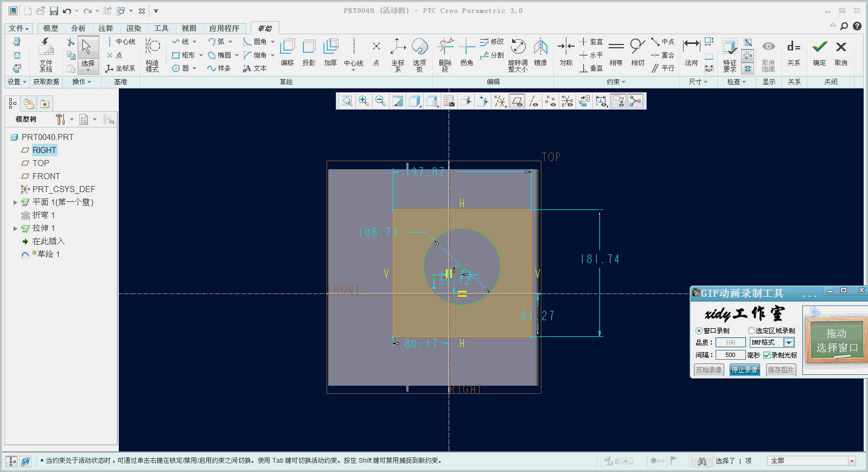Apply the 相等 (Equal) constraint
The height and width of the screenshot is (472, 868).
tap(616, 53)
